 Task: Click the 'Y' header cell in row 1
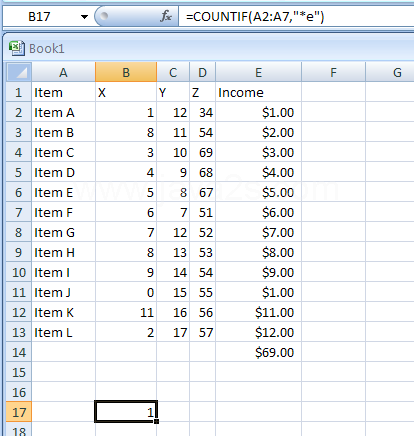click(173, 92)
